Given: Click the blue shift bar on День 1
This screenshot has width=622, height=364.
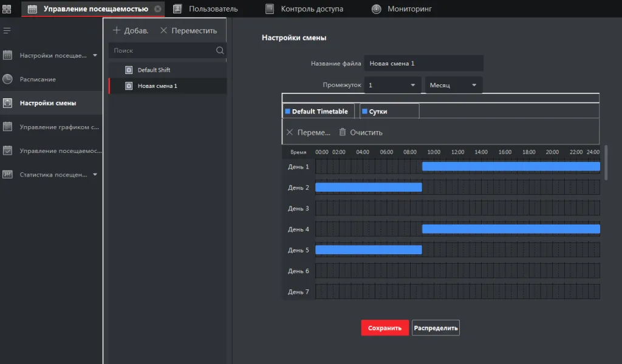Looking at the screenshot, I should click(x=510, y=167).
